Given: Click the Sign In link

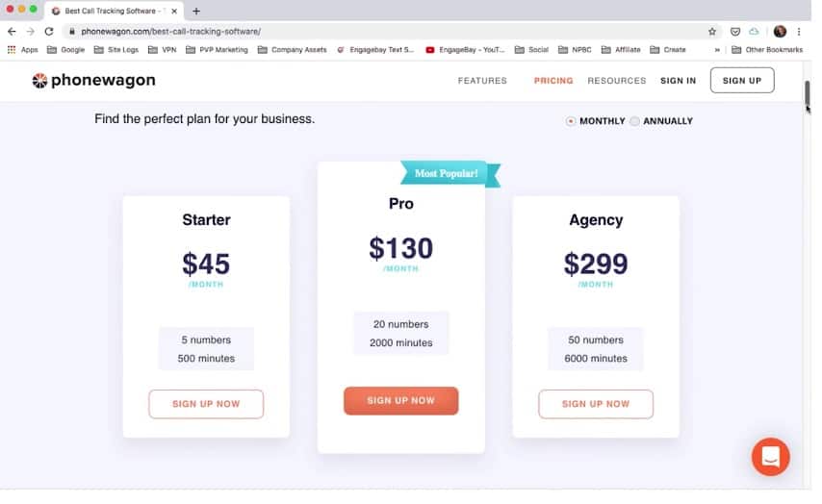Looking at the screenshot, I should (x=678, y=81).
